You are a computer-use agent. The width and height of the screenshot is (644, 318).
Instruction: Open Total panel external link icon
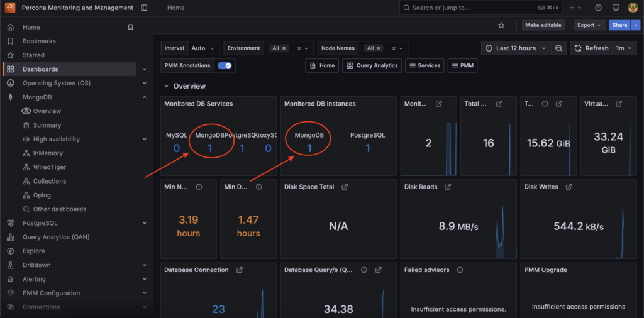499,104
